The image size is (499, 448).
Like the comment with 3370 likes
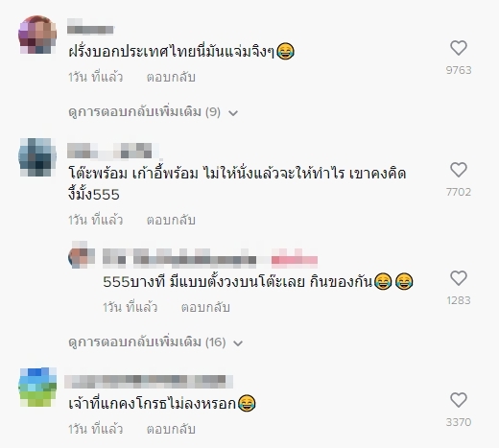pos(459,400)
